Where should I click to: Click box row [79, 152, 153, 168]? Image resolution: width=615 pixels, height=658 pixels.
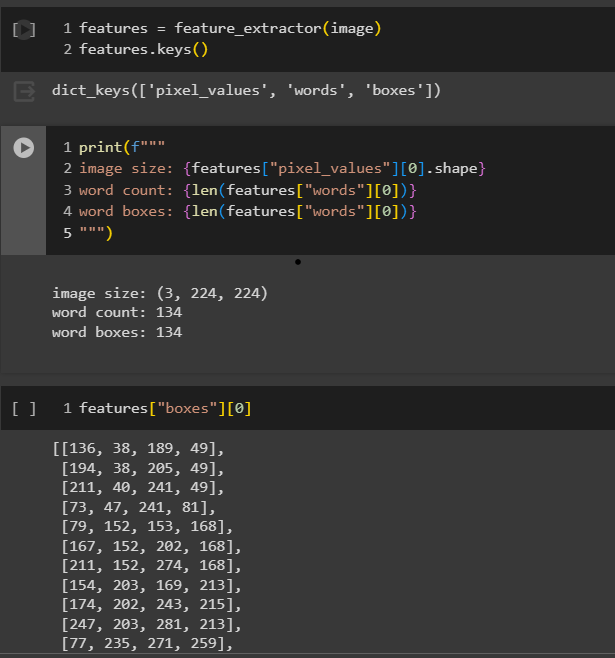click(147, 527)
